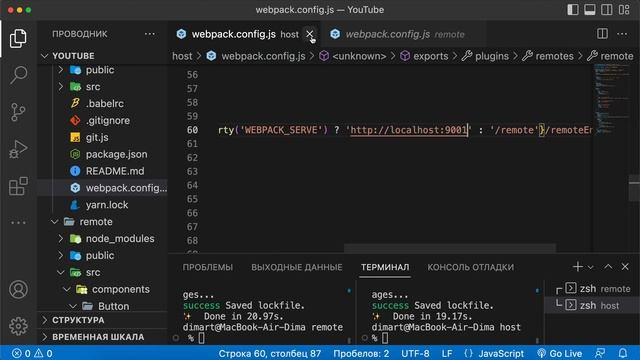Open the http://localhost:9001 link in code

coord(408,130)
